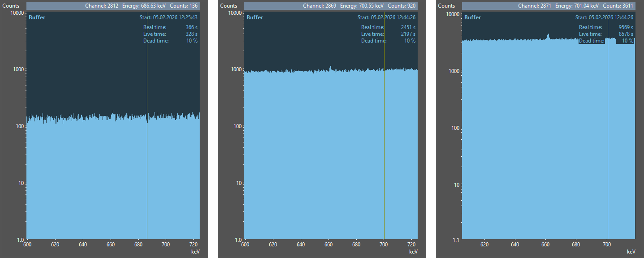This screenshot has width=644, height=258.
Task: Click the Buffer label in right spectrum
Action: click(472, 18)
